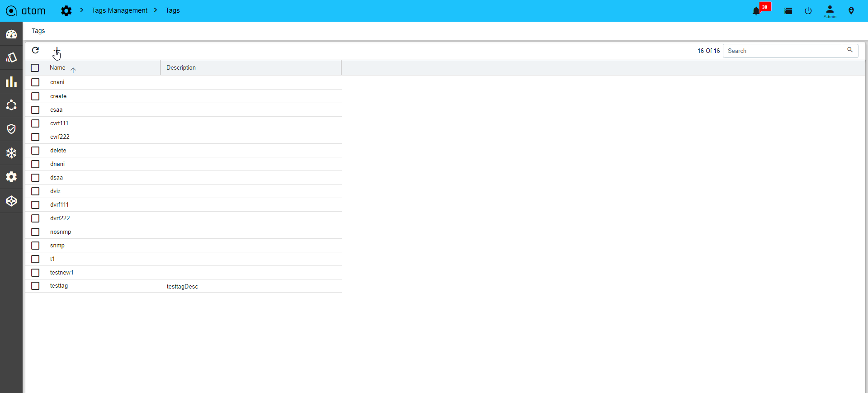Check the create row checkbox
Image resolution: width=868 pixels, height=393 pixels.
35,96
